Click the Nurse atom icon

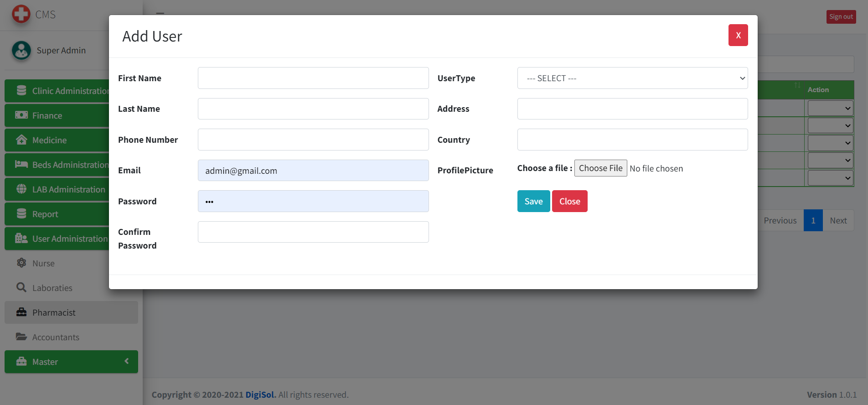click(x=21, y=263)
